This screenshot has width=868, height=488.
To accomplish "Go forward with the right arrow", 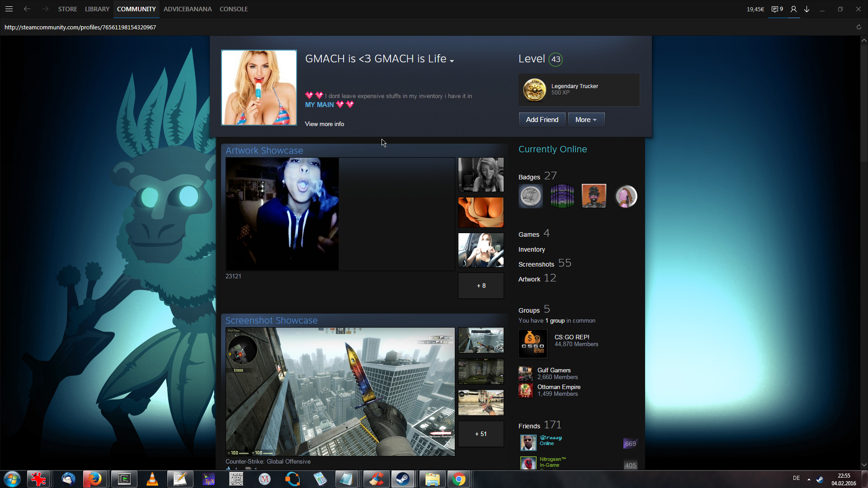I will click(45, 9).
